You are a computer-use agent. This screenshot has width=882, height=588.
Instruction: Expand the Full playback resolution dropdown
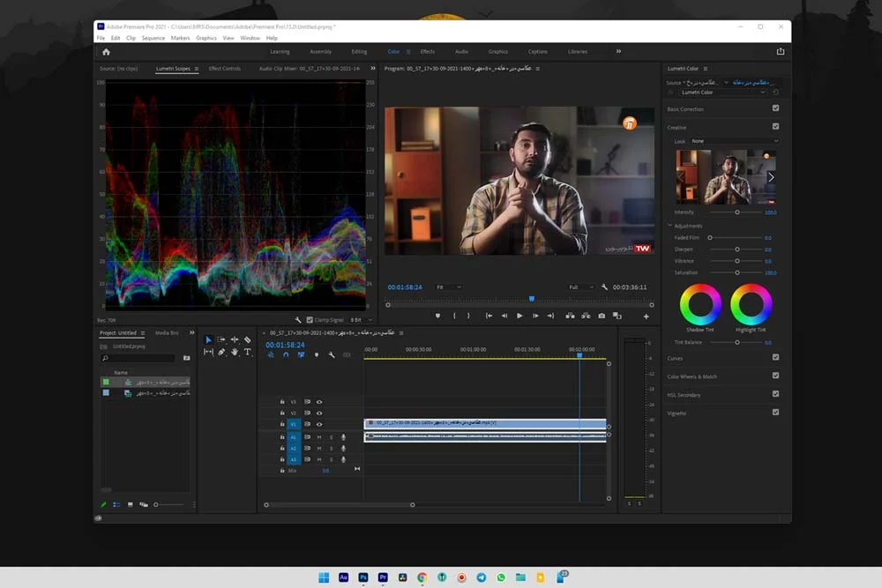(x=581, y=287)
